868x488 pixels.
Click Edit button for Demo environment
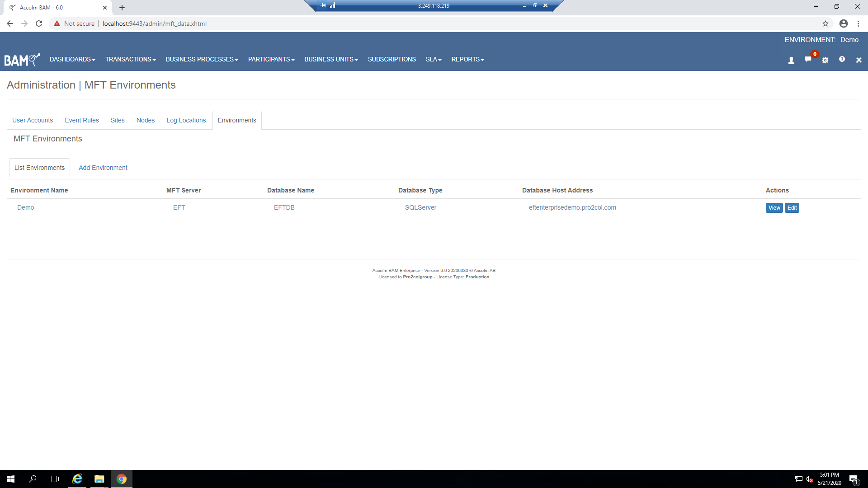(793, 207)
